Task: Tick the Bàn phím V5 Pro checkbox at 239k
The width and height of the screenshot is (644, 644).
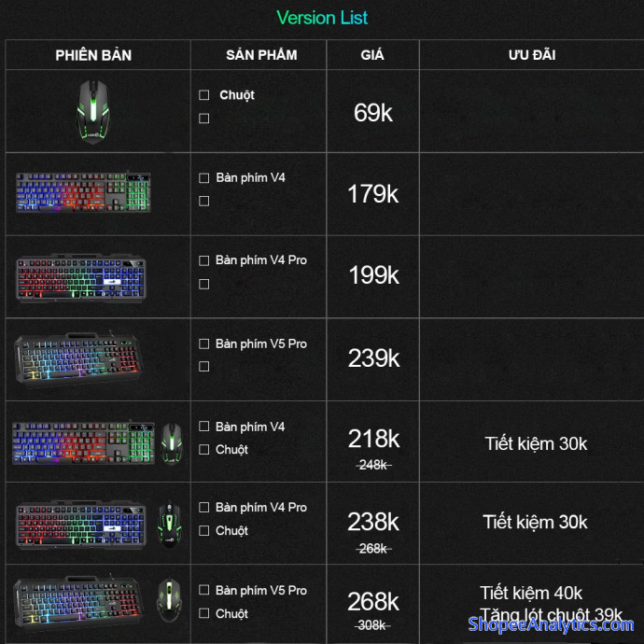Action: (x=204, y=344)
